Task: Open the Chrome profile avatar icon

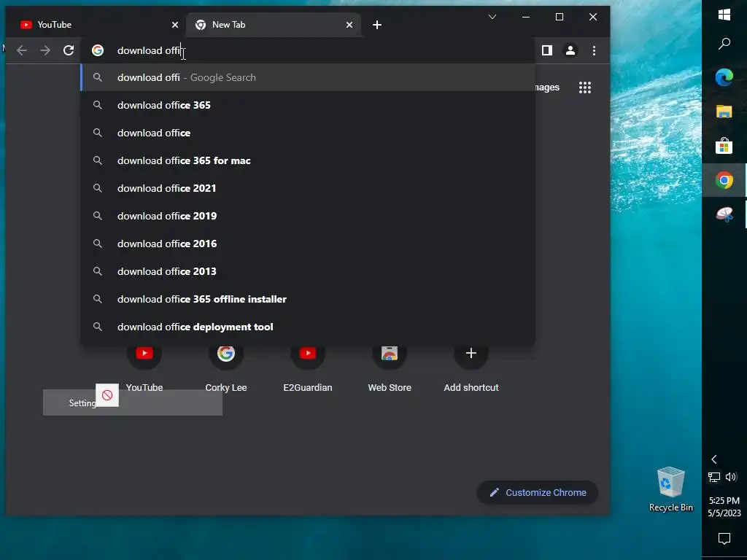Action: [x=570, y=50]
